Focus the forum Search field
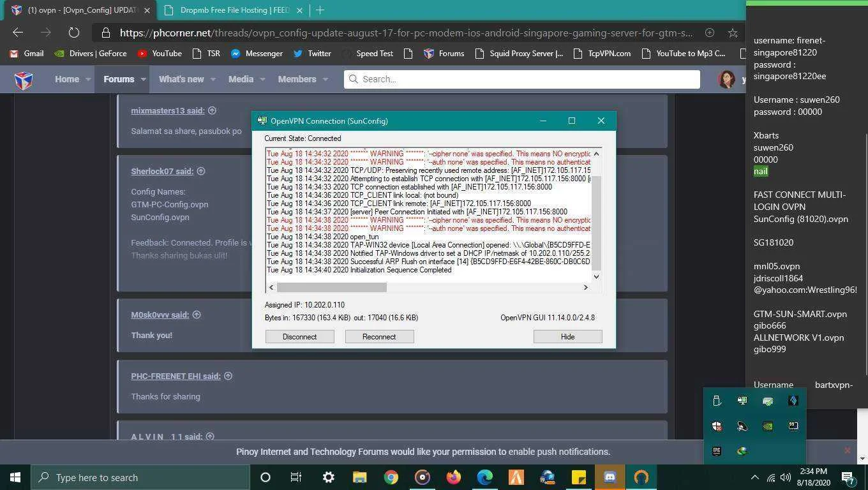 click(x=522, y=79)
